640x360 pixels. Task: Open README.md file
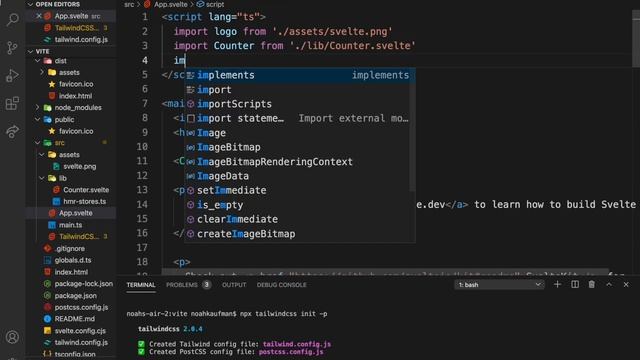74,319
